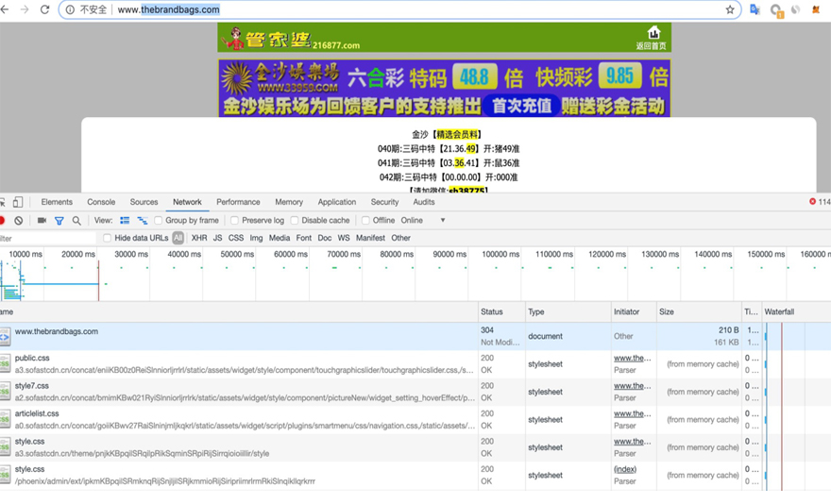The image size is (831, 504).
Task: Open the Performance tab
Action: coord(238,202)
